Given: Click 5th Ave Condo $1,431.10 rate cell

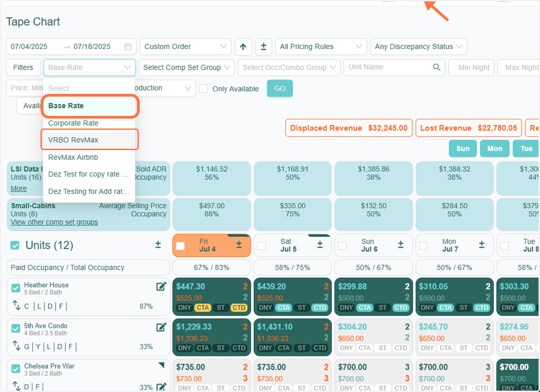Looking at the screenshot, I should (x=292, y=337).
